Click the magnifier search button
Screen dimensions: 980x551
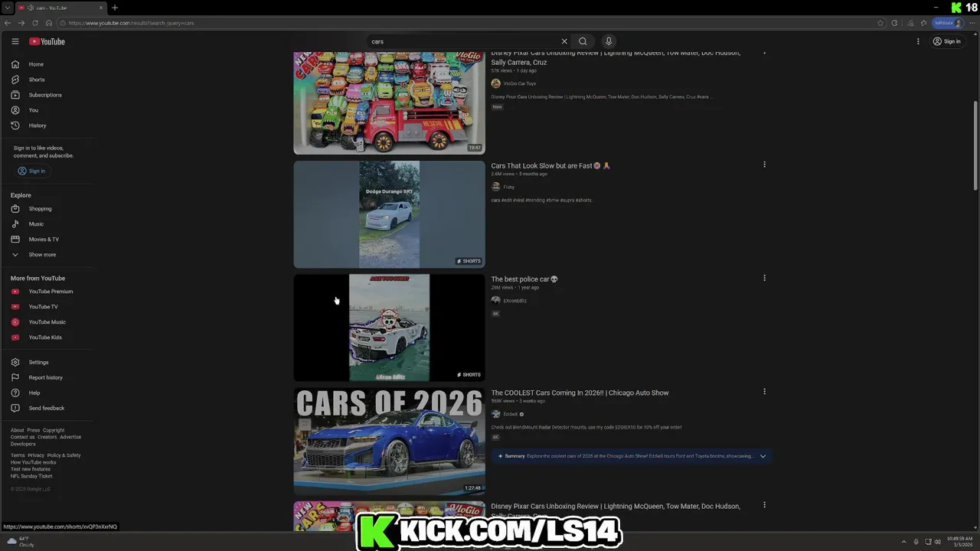pyautogui.click(x=583, y=41)
